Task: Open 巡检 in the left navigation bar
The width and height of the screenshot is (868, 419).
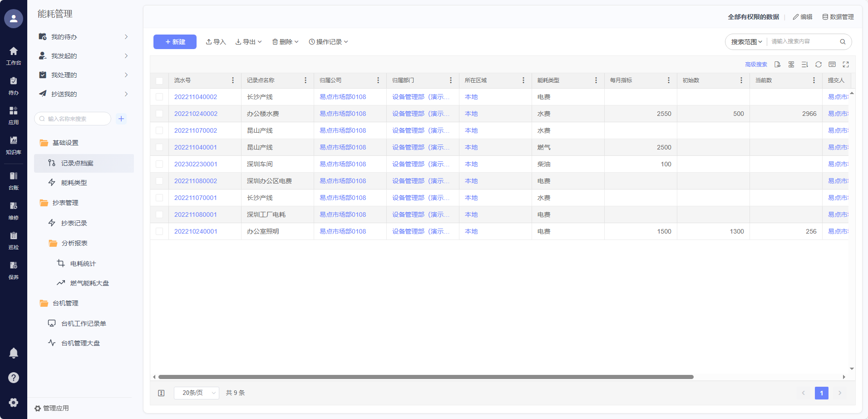Action: (14, 240)
